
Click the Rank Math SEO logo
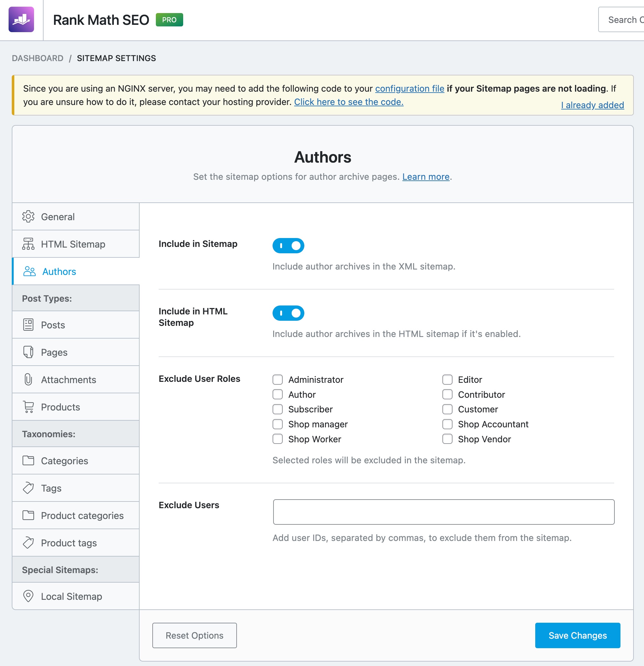pyautogui.click(x=22, y=20)
